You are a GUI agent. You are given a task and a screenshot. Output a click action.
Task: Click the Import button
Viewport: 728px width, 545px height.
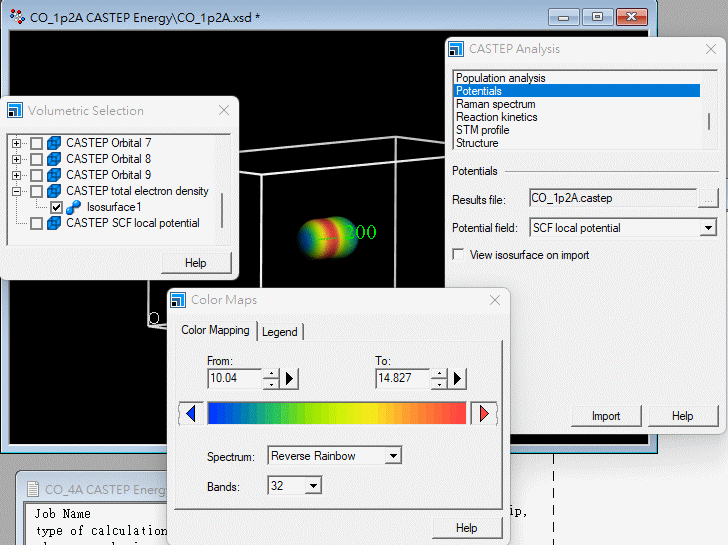[606, 416]
